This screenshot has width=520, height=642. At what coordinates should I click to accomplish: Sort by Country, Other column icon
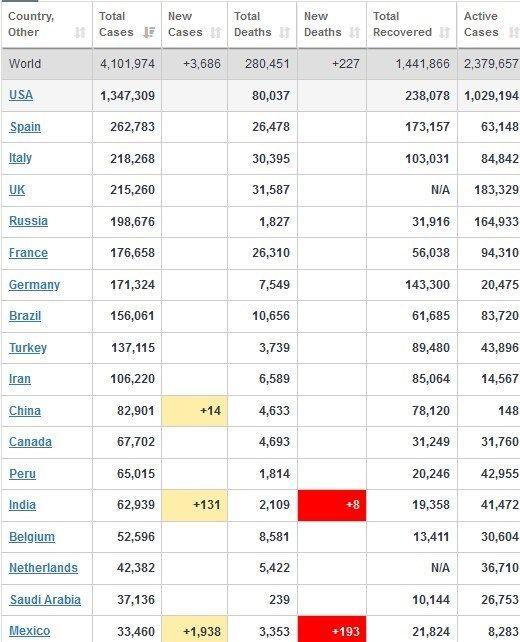80,32
